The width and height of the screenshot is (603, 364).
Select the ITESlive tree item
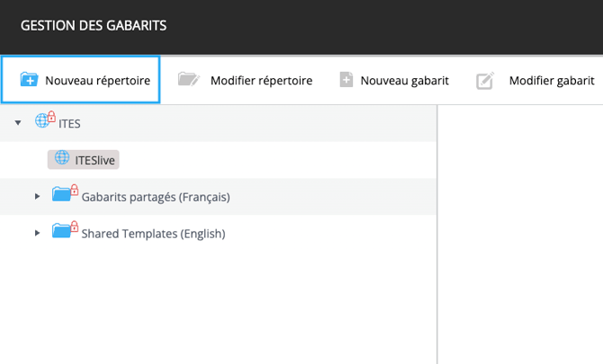pyautogui.click(x=96, y=159)
